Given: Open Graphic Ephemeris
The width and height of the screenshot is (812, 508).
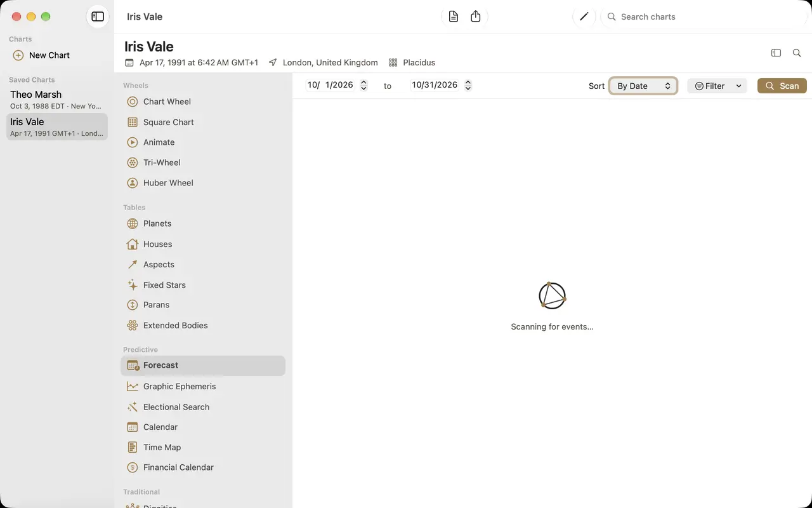Looking at the screenshot, I should [x=203, y=386].
